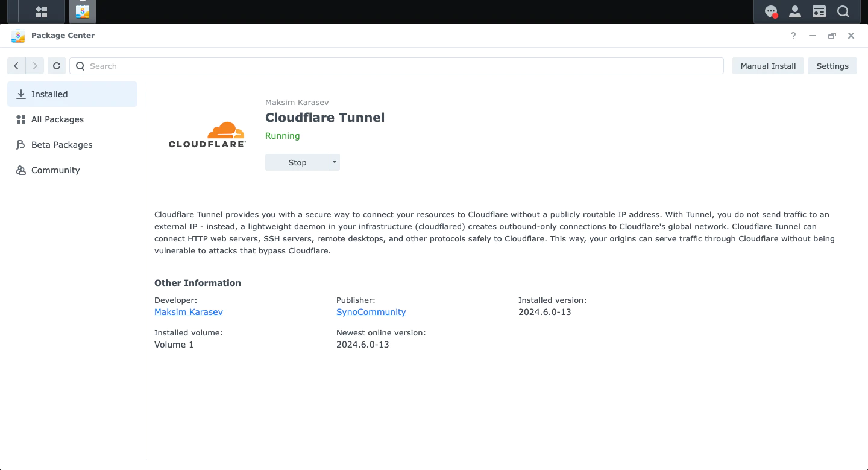Close the Package Center window
Screen dimensions: 868x470
[851, 36]
